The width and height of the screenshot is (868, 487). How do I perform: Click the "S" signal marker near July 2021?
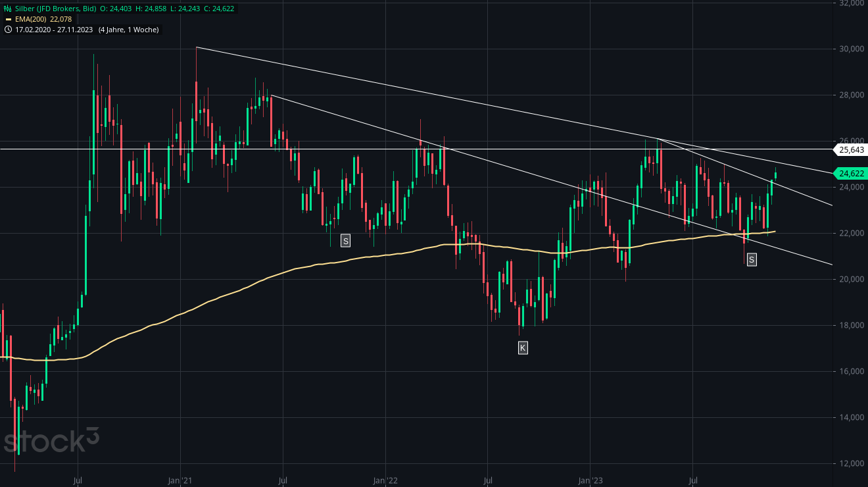pos(344,241)
